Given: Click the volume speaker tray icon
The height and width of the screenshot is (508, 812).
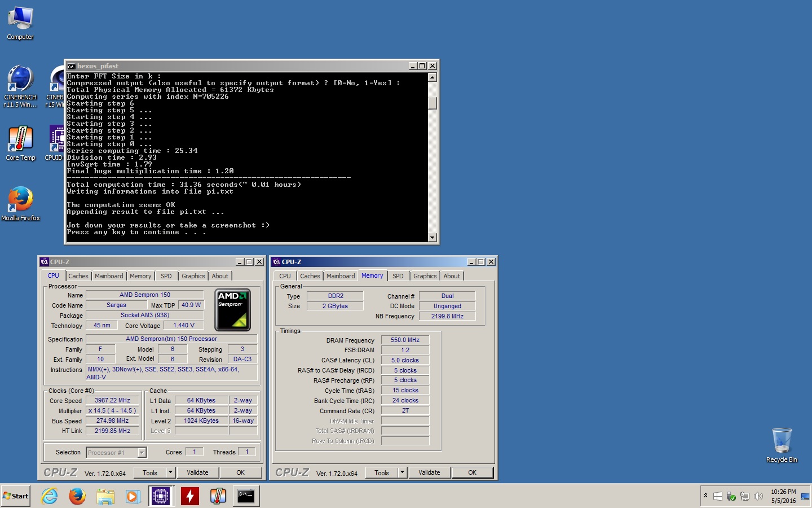Looking at the screenshot, I should [758, 496].
